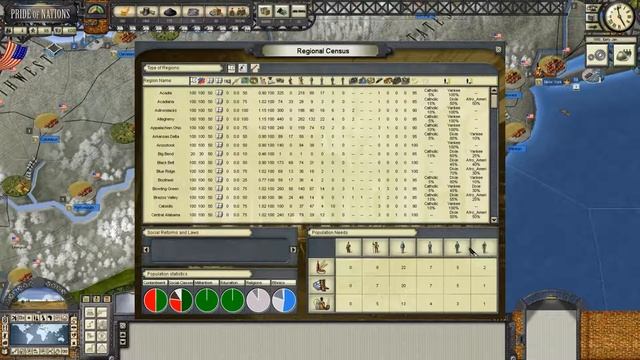The width and height of the screenshot is (640, 360).
Task: Click the top hat resource icon
Action: tap(147, 11)
